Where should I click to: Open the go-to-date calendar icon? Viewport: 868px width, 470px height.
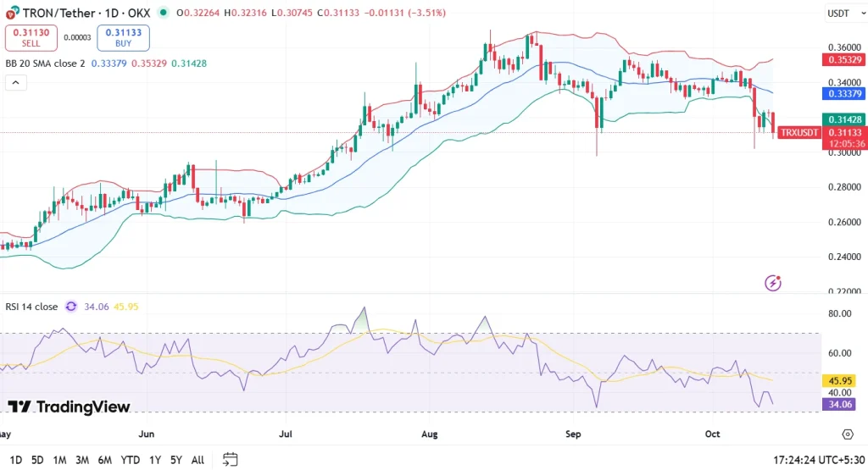(x=230, y=459)
